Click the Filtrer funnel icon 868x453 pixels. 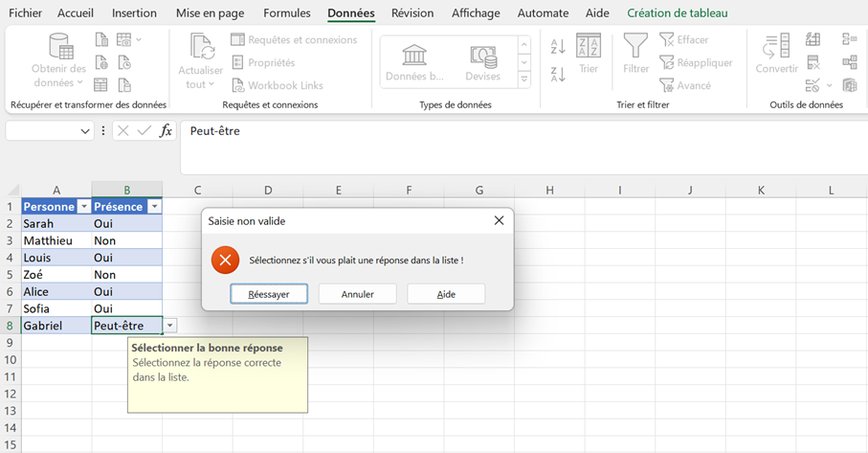(635, 45)
